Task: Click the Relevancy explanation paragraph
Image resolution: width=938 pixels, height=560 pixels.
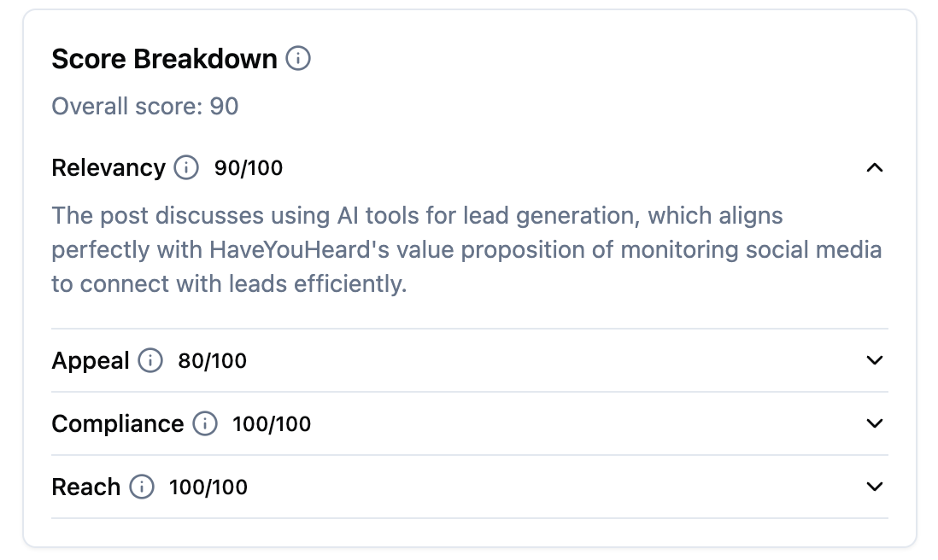Action: coord(466,249)
